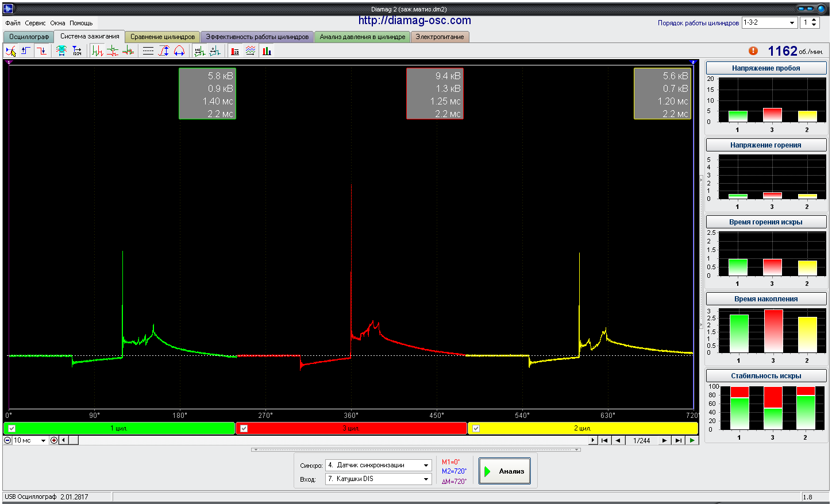This screenshot has width=832, height=504.
Task: Collapse the bottom panel splitter handle
Action: (x=416, y=449)
